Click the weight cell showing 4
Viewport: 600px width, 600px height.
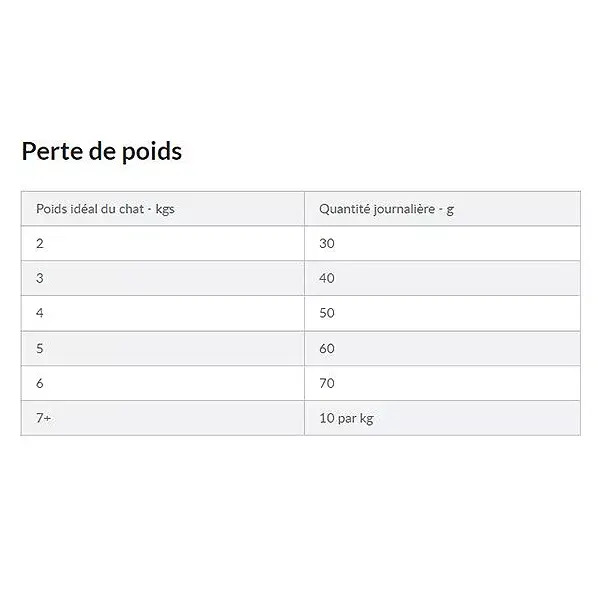pos(163,313)
